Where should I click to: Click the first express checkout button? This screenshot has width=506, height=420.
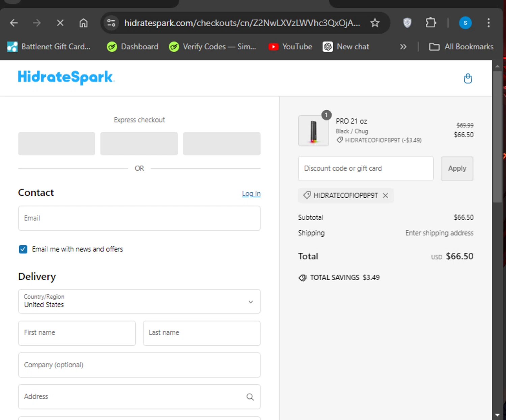(x=57, y=144)
